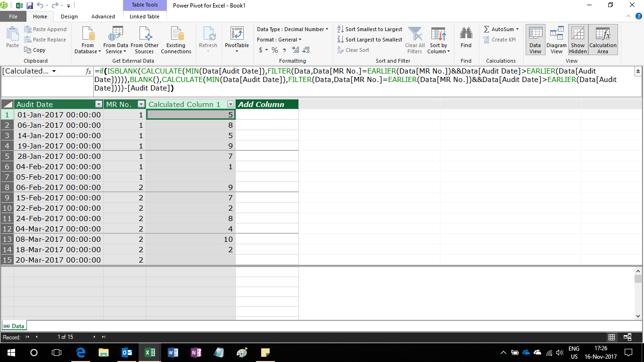Expand the formula bar
Image resolution: width=644 pixels, height=362 pixels.
coord(638,71)
